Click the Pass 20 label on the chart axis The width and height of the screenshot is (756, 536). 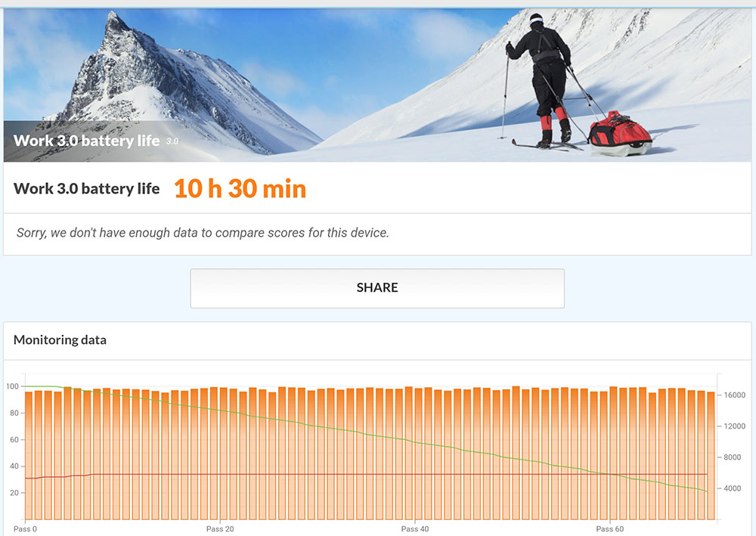pos(220,528)
